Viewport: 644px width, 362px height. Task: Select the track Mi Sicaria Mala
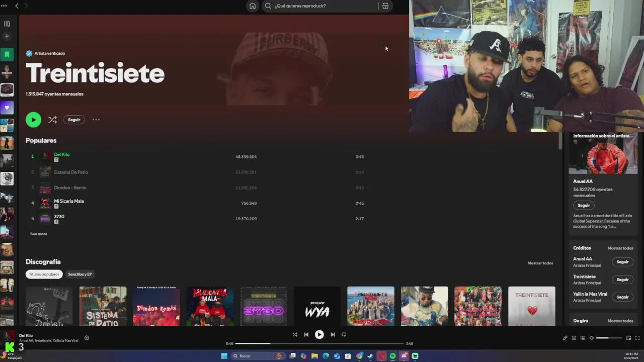coord(69,201)
